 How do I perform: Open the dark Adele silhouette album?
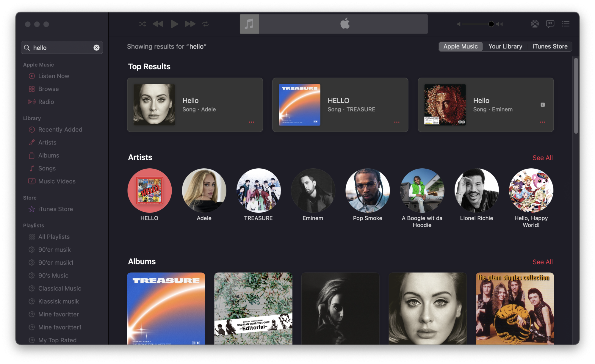[340, 308]
